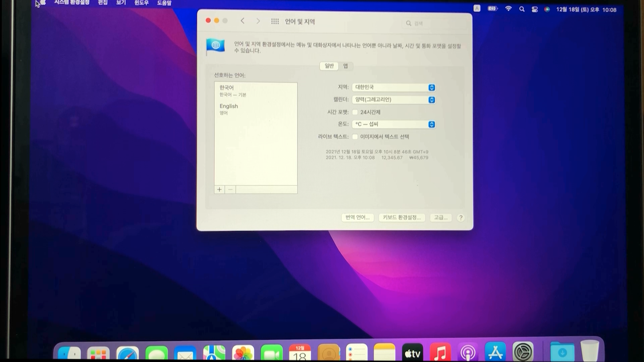The height and width of the screenshot is (362, 644).
Task: Add a language with the plus button
Action: pyautogui.click(x=219, y=190)
